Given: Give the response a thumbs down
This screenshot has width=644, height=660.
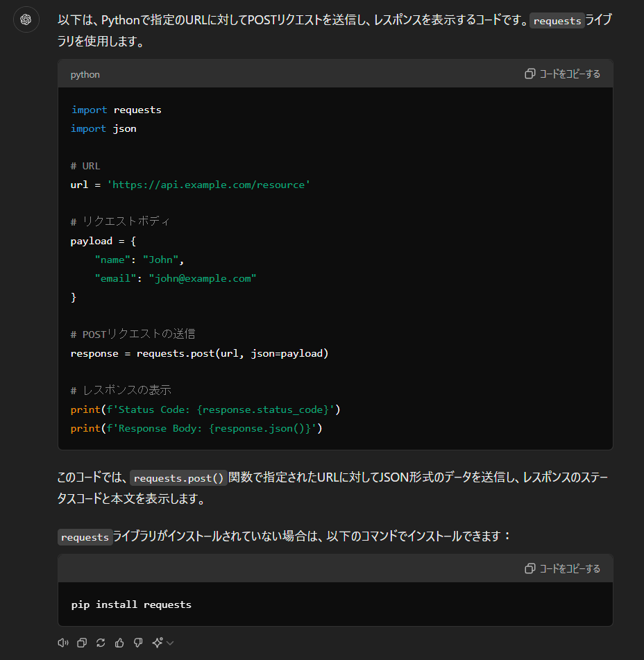Looking at the screenshot, I should [x=138, y=643].
